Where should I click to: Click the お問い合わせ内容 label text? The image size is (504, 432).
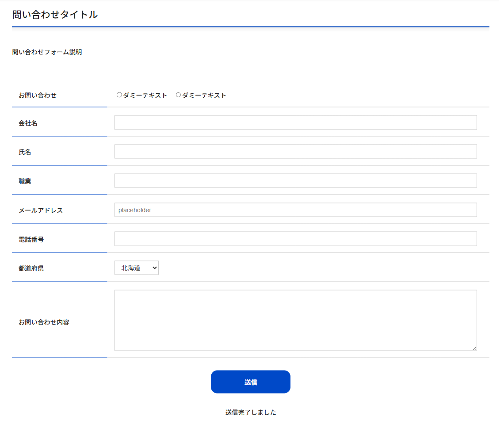point(44,322)
